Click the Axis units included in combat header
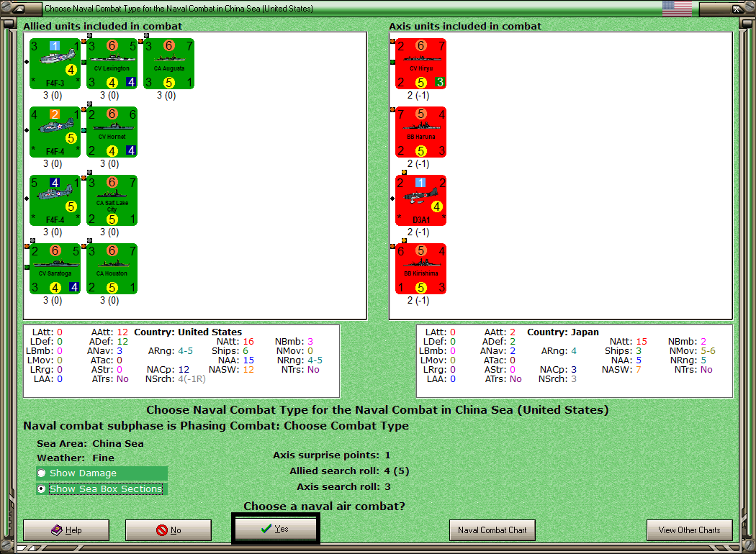This screenshot has height=554, width=756. point(465,26)
